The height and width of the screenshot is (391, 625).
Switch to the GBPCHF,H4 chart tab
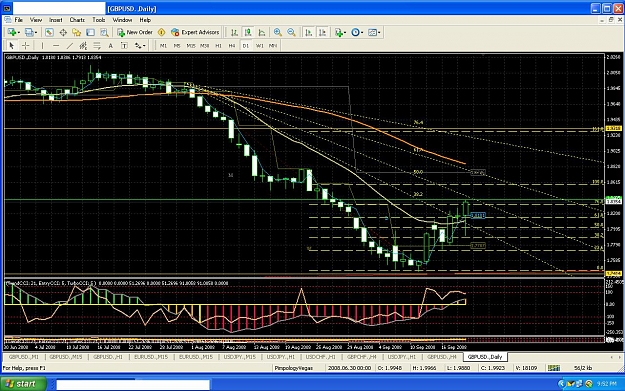362,357
